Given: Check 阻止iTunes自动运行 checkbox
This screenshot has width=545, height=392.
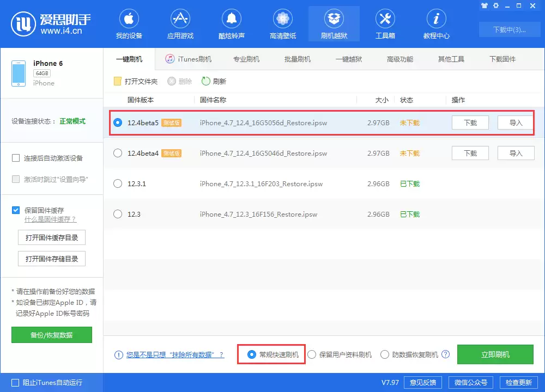Looking at the screenshot, I should (x=15, y=383).
